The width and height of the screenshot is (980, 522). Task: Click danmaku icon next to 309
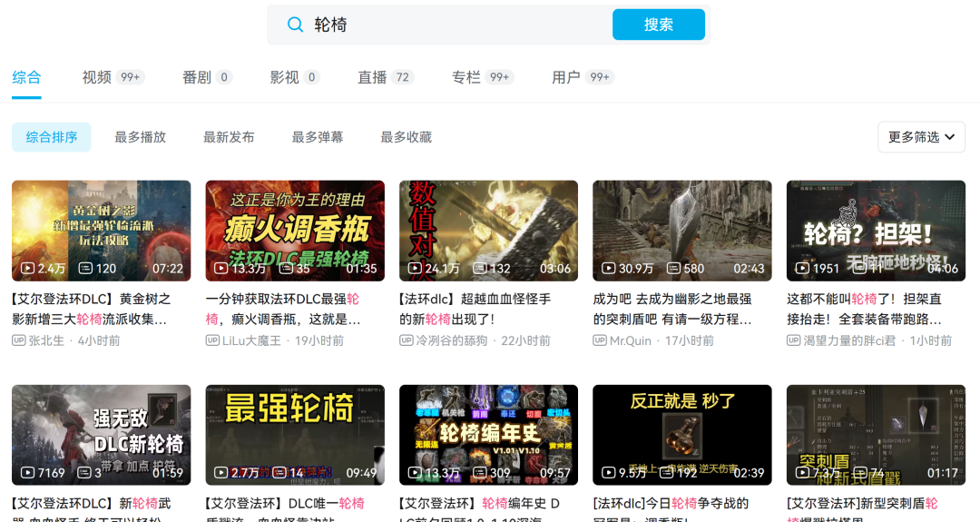tap(480, 473)
